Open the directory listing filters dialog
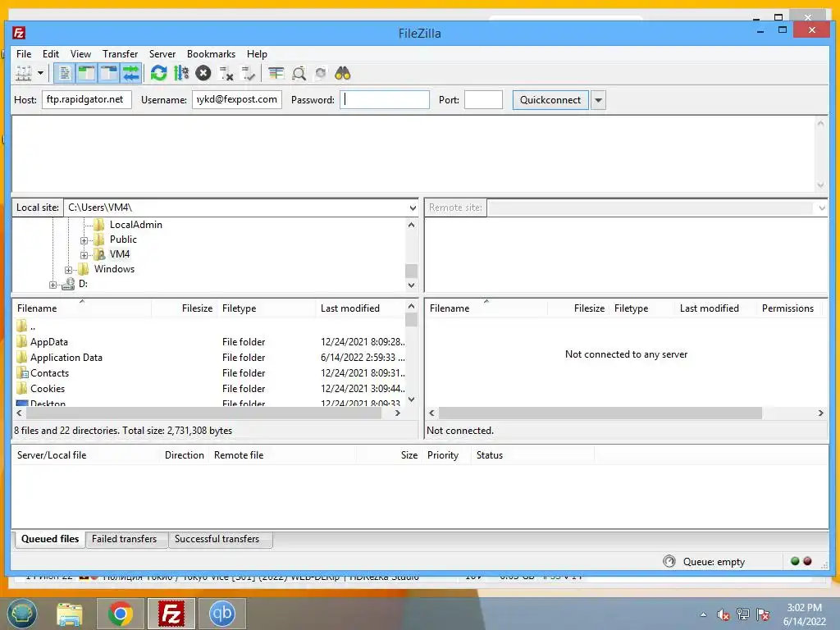Image resolution: width=840 pixels, height=630 pixels. (276, 73)
